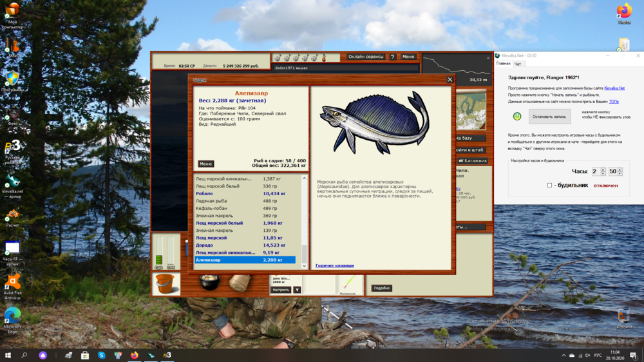Click the fish list scroll-up arrow
This screenshot has width=644, height=362.
pyautogui.click(x=305, y=178)
